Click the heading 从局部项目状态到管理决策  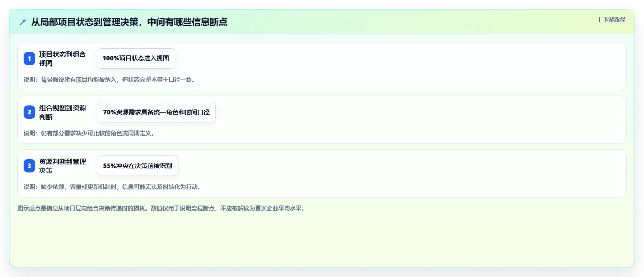(x=129, y=22)
